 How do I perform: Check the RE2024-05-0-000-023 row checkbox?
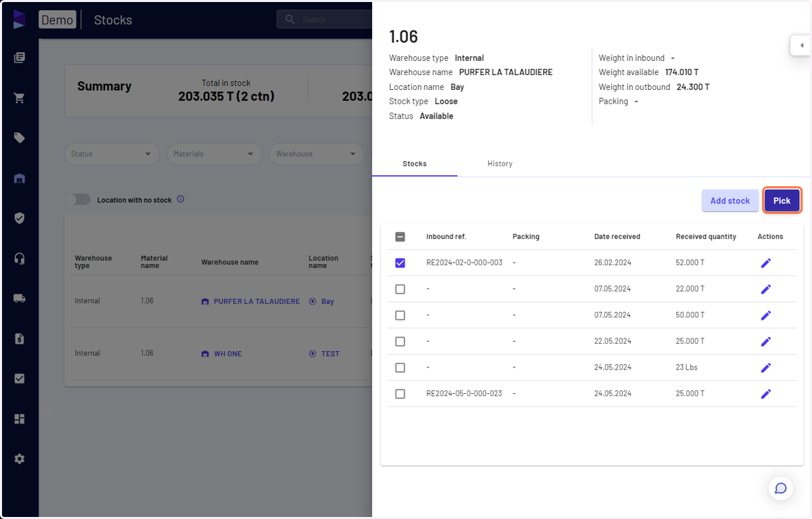point(400,394)
